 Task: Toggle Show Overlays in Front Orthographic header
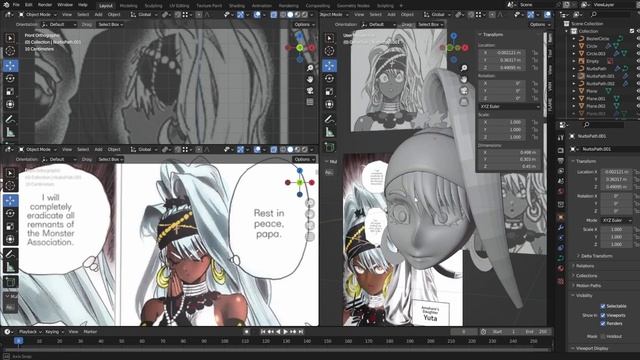pyautogui.click(x=257, y=14)
